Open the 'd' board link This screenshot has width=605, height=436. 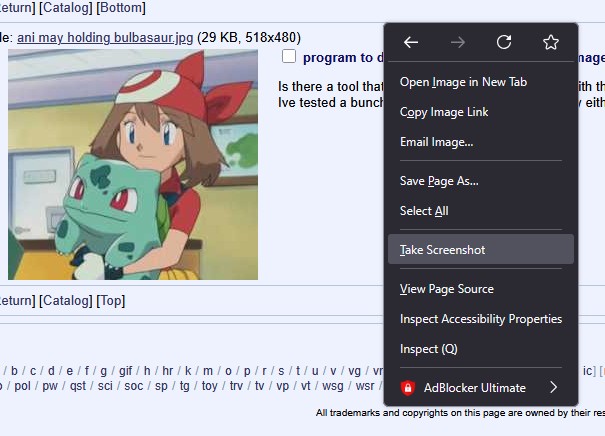click(x=51, y=371)
